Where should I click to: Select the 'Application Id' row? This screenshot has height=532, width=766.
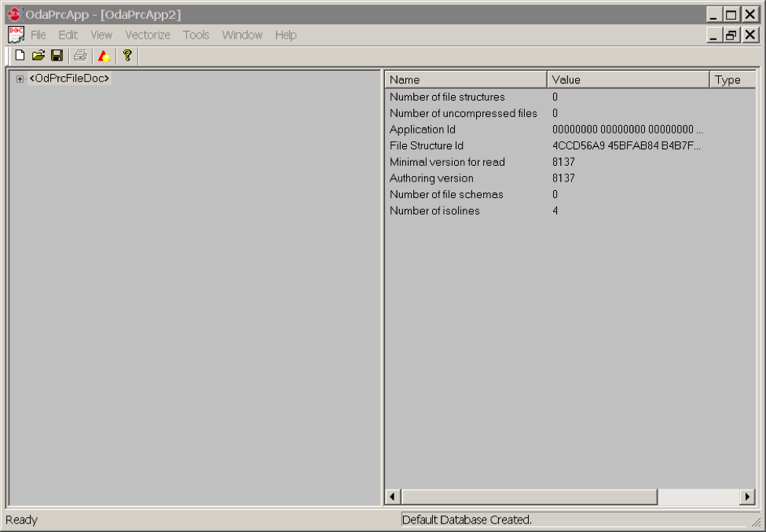[570, 130]
